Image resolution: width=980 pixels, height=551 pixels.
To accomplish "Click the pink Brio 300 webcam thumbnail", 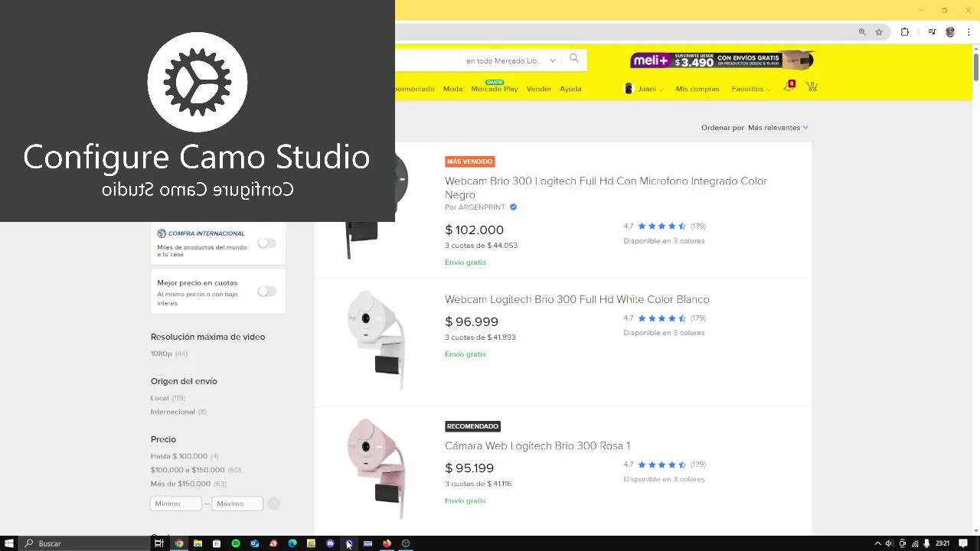I will coord(375,468).
